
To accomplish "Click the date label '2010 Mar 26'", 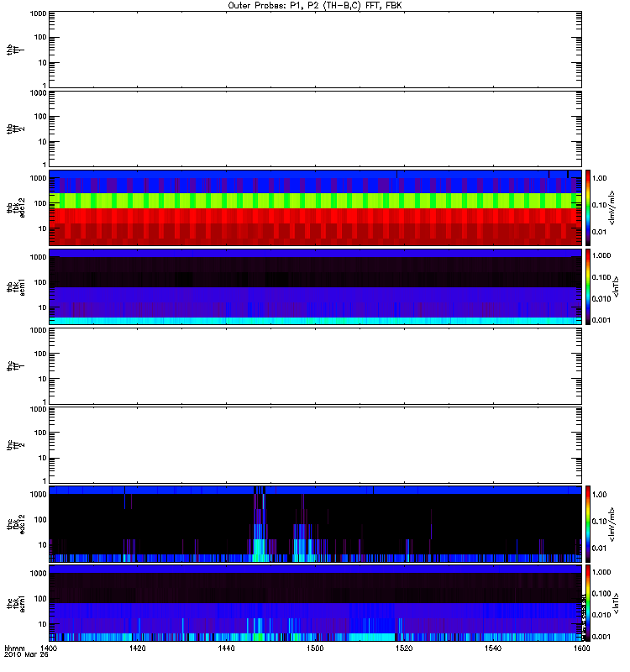I will tap(26, 654).
